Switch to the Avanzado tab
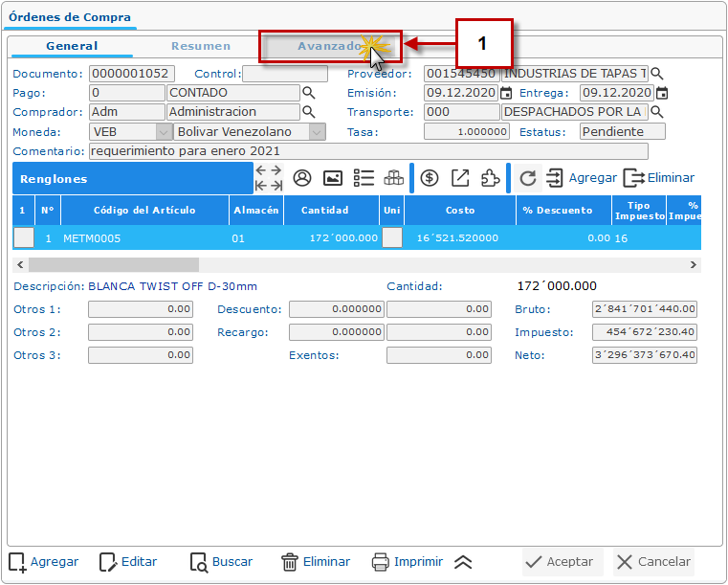This screenshot has width=728, height=585. click(x=329, y=46)
